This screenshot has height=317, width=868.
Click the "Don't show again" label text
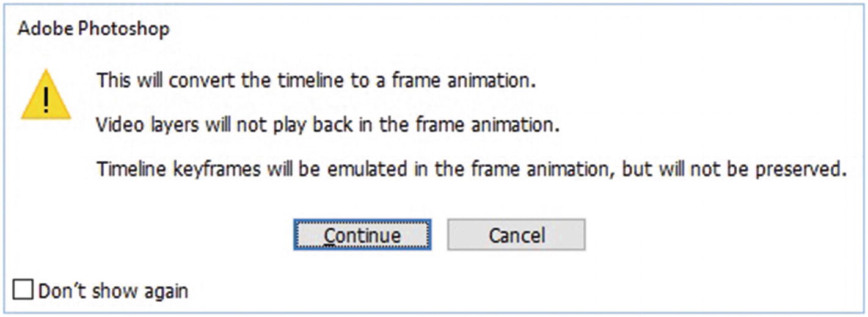click(x=113, y=291)
